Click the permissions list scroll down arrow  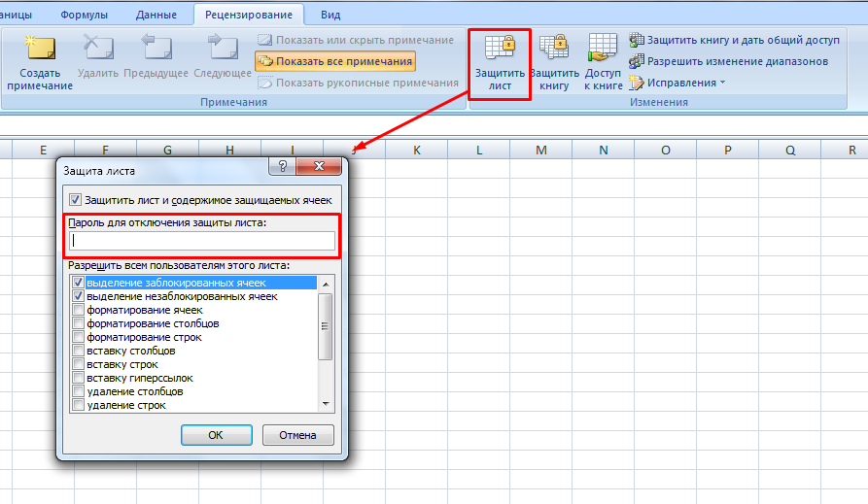click(x=326, y=404)
